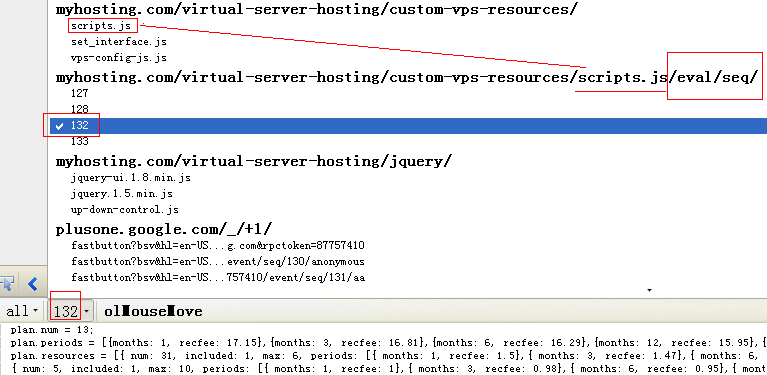Click the olMouseMove function label
This screenshot has width=767, height=375.
(x=153, y=311)
